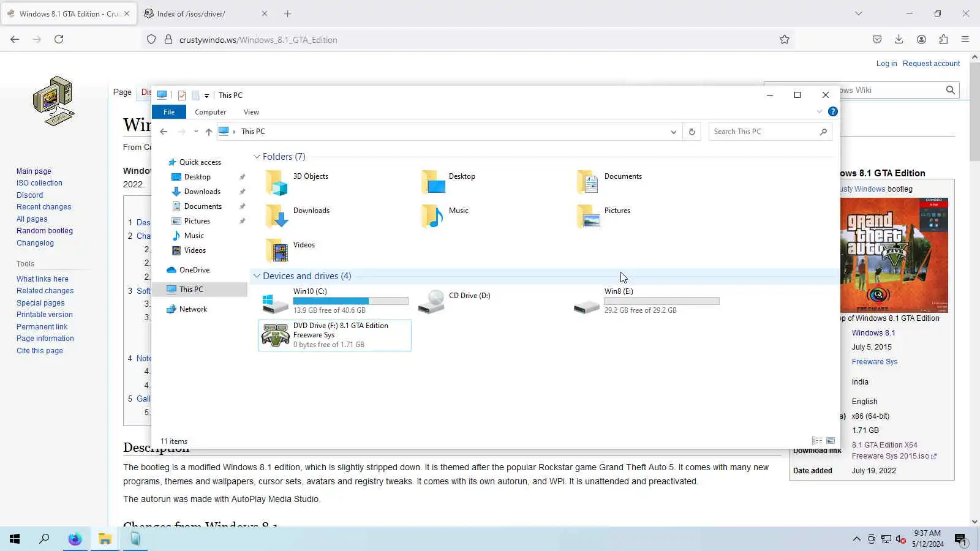980x551 pixels.
Task: Open Downloads under Quick access
Action: [202, 192]
